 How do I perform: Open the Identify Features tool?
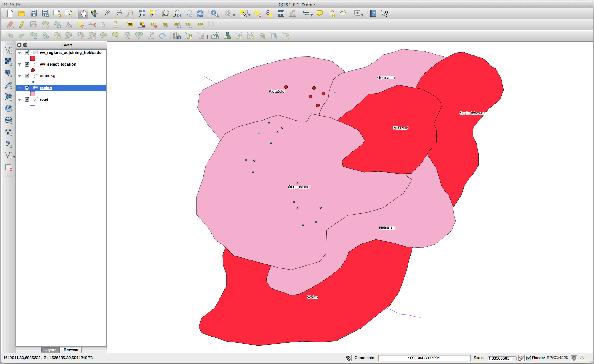215,13
